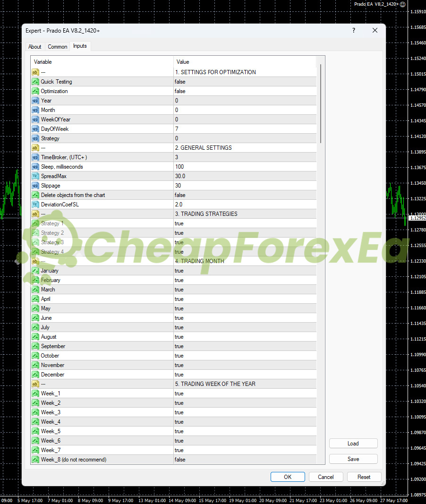
Task: Switch to the About tab
Action: click(x=34, y=47)
